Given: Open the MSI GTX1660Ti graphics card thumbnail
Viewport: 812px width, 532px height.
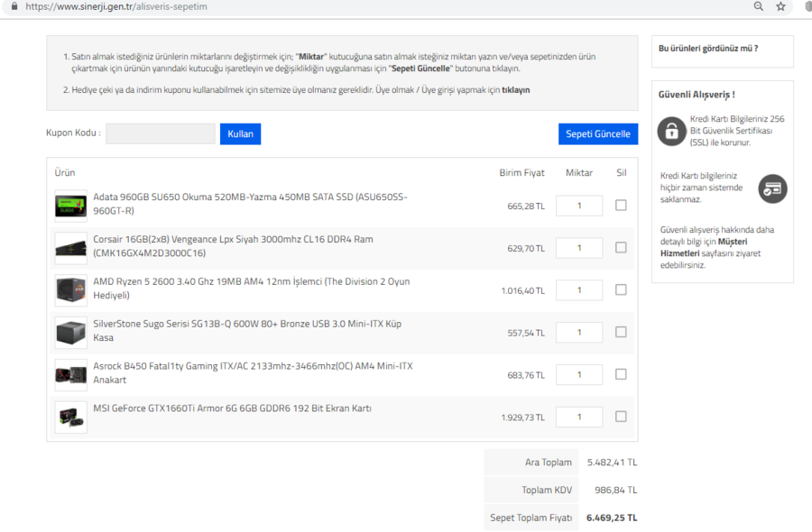Looking at the screenshot, I should click(70, 417).
